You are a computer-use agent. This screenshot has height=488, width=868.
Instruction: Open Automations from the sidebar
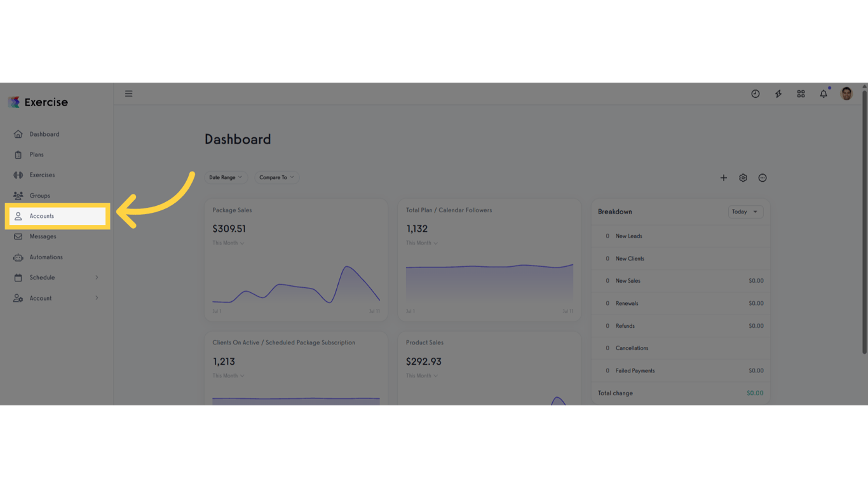click(x=46, y=257)
